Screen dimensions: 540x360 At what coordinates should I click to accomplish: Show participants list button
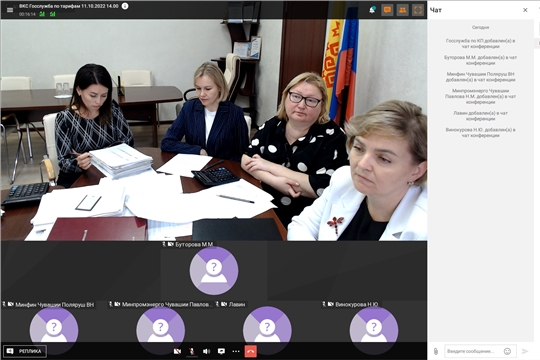pyautogui.click(x=403, y=10)
